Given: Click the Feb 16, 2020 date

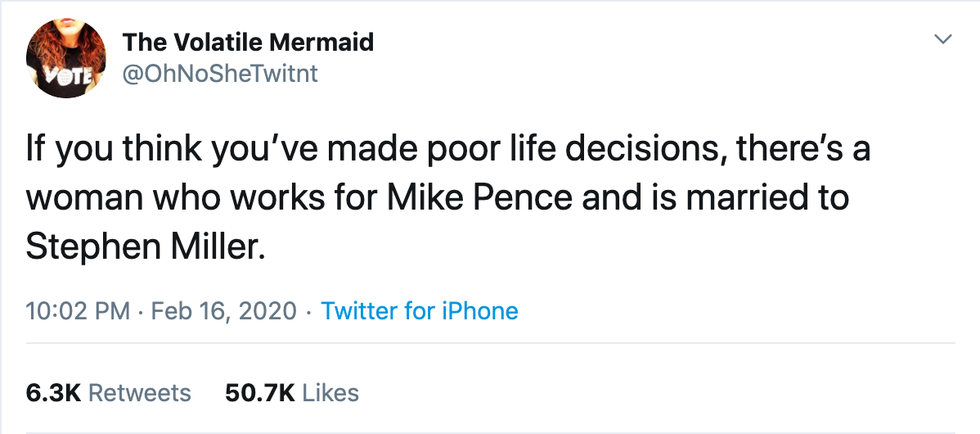Looking at the screenshot, I should (224, 311).
